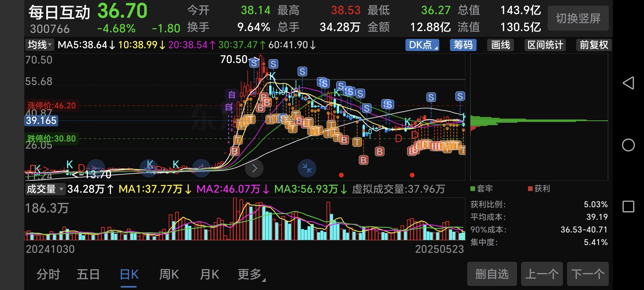
Task: Tap the 集中度 5.41% row
Action: point(539,242)
